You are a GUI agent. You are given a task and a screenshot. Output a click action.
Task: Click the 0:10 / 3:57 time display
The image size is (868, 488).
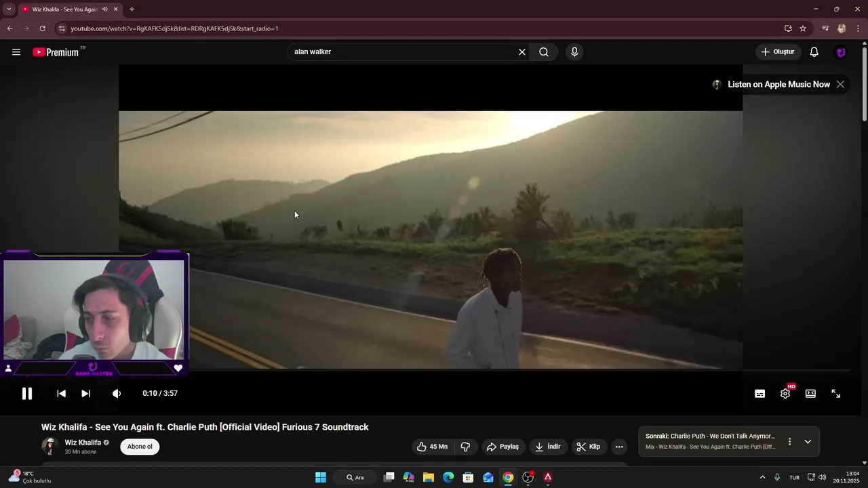(160, 394)
